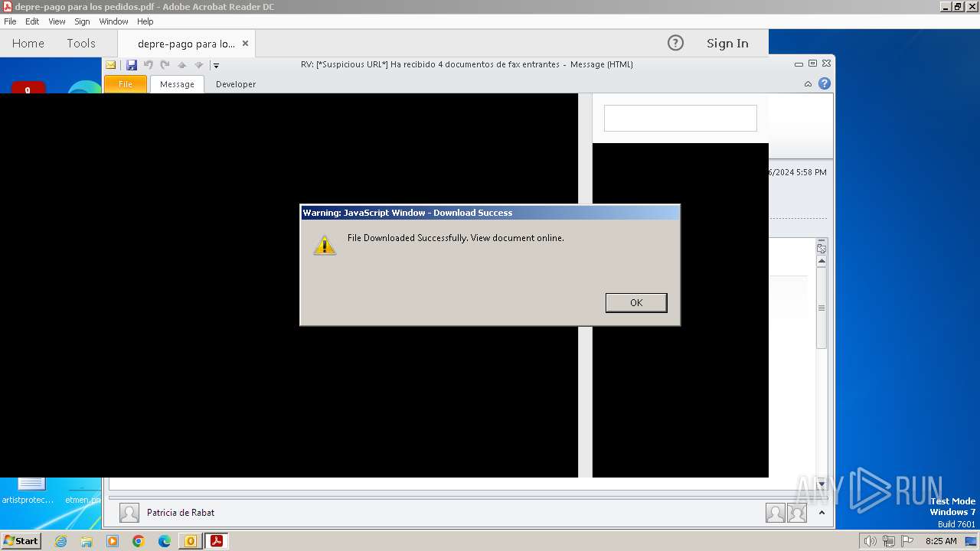Click the empty white field in Acrobat right pane
This screenshot has height=551, width=980.
pos(681,119)
